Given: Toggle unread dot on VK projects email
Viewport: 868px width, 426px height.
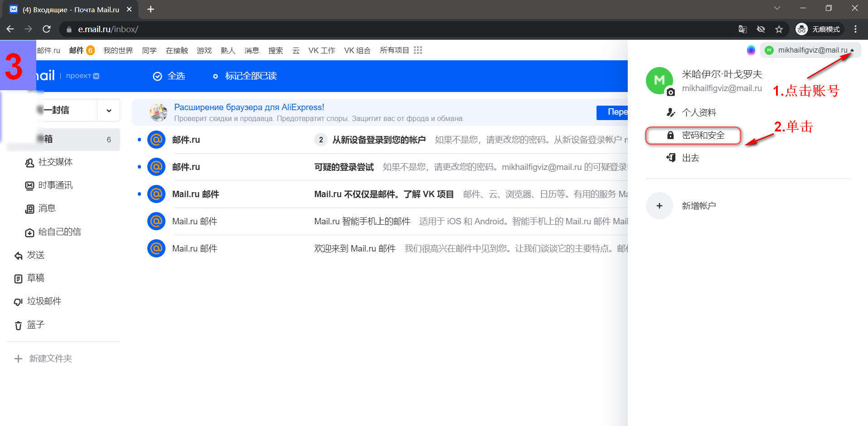Looking at the screenshot, I should [x=139, y=194].
